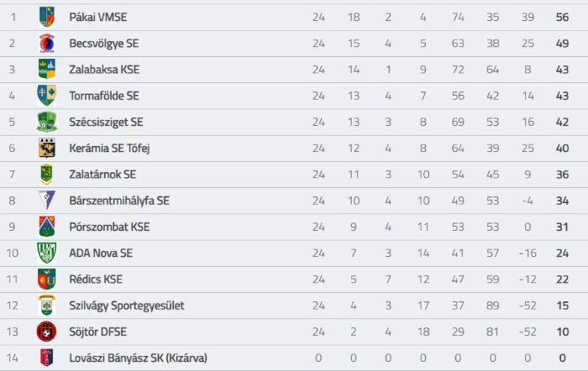Screen dimensions: 588x371
Task: Click the Szilvágy Sportegyesület club crest
Action: (47, 305)
